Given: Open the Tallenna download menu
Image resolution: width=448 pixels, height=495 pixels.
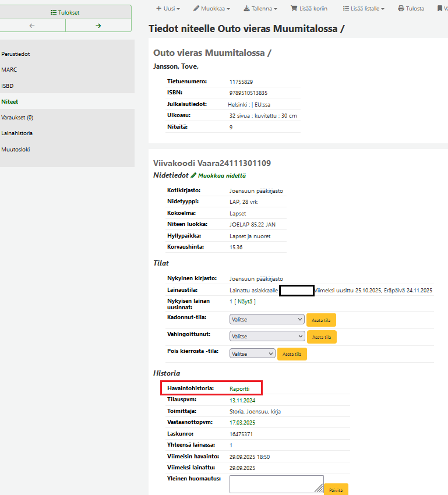Looking at the screenshot, I should click(x=260, y=9).
